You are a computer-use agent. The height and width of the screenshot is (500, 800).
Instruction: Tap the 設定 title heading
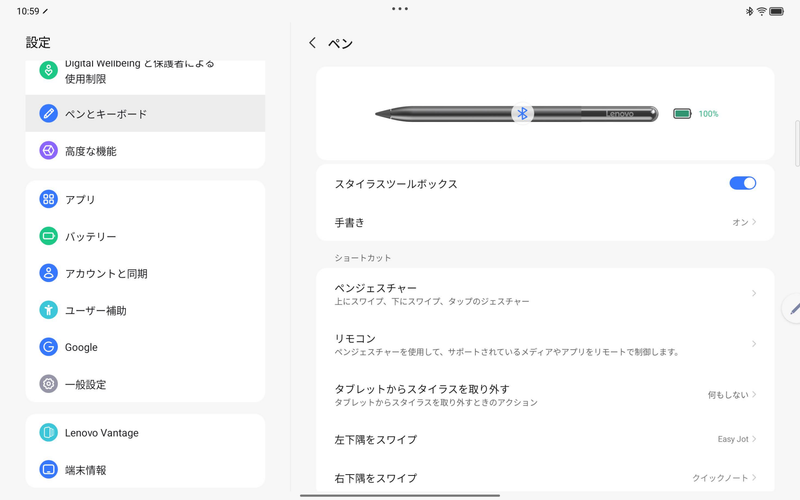click(38, 42)
